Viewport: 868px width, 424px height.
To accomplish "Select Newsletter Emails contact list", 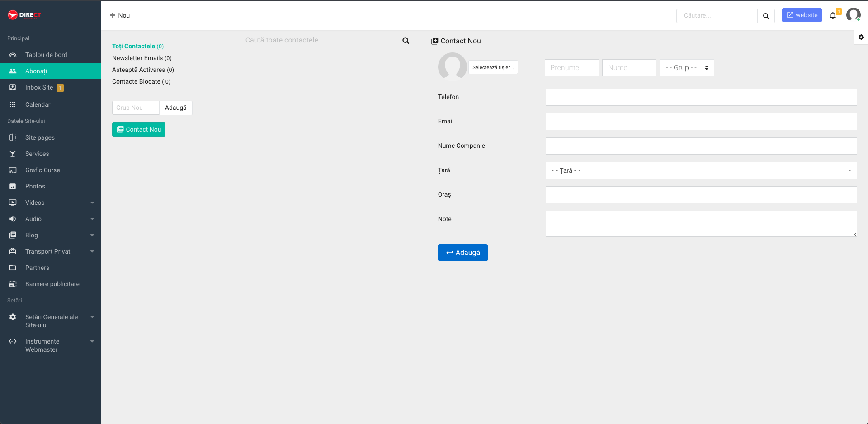I will pos(142,58).
